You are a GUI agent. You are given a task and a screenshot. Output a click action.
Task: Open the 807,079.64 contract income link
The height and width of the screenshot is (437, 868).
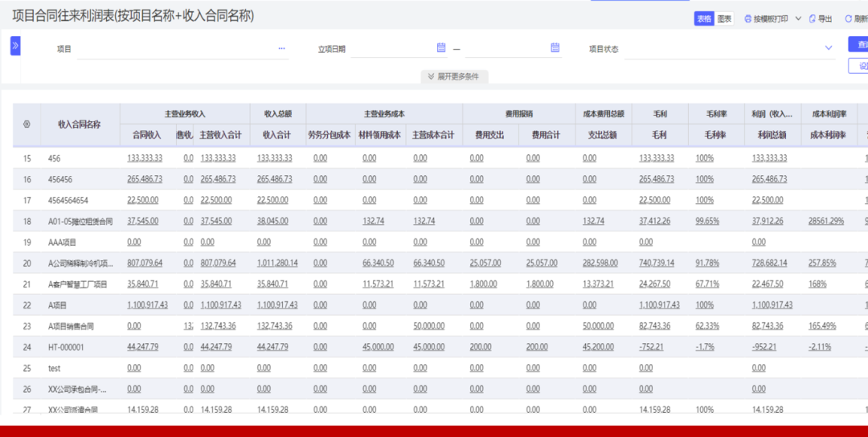(x=145, y=263)
